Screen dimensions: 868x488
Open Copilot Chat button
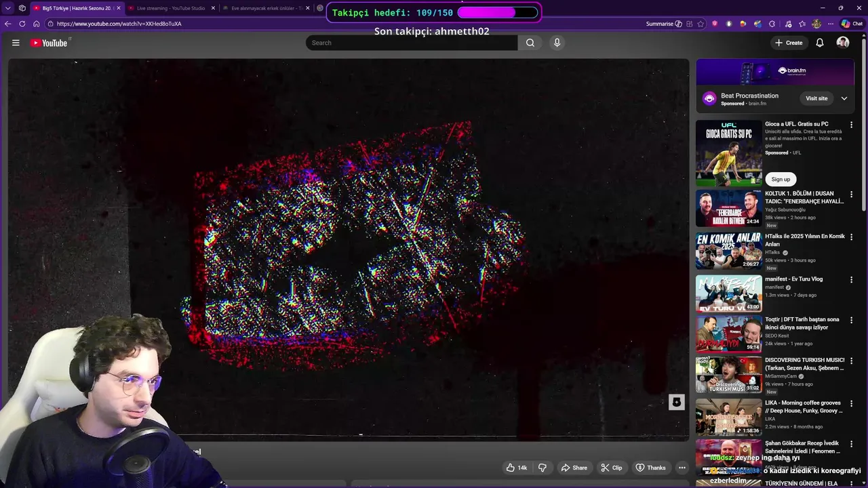click(x=852, y=24)
